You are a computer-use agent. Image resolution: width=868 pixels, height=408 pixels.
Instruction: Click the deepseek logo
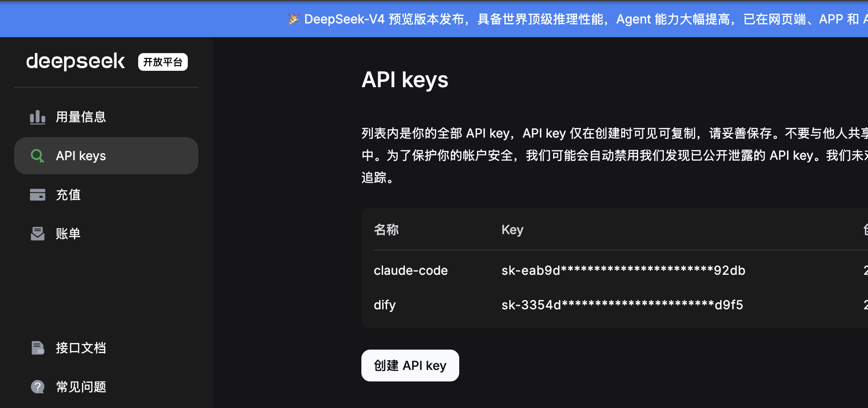click(x=75, y=62)
